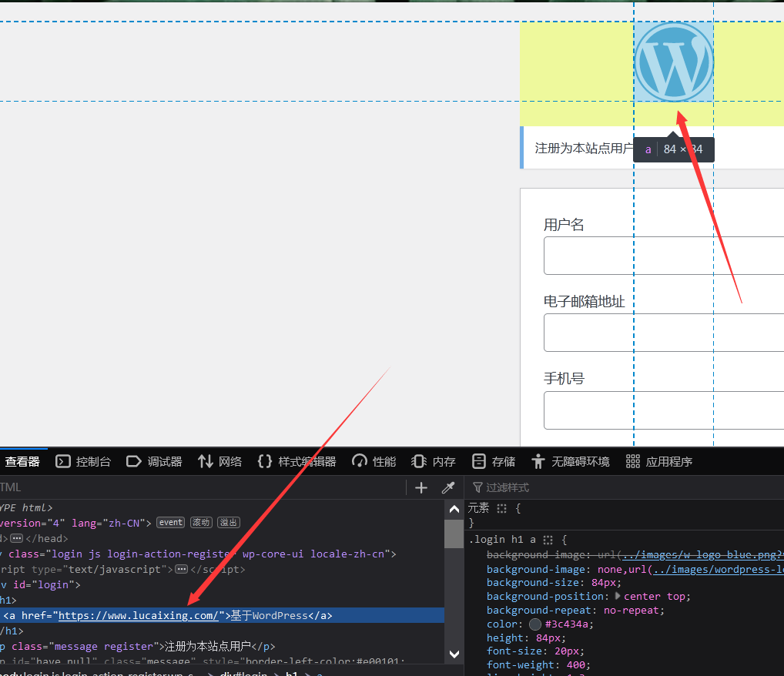Viewport: 784px width, 676px height.
Task: Click the Style Editor braces icon
Action: pyautogui.click(x=264, y=461)
